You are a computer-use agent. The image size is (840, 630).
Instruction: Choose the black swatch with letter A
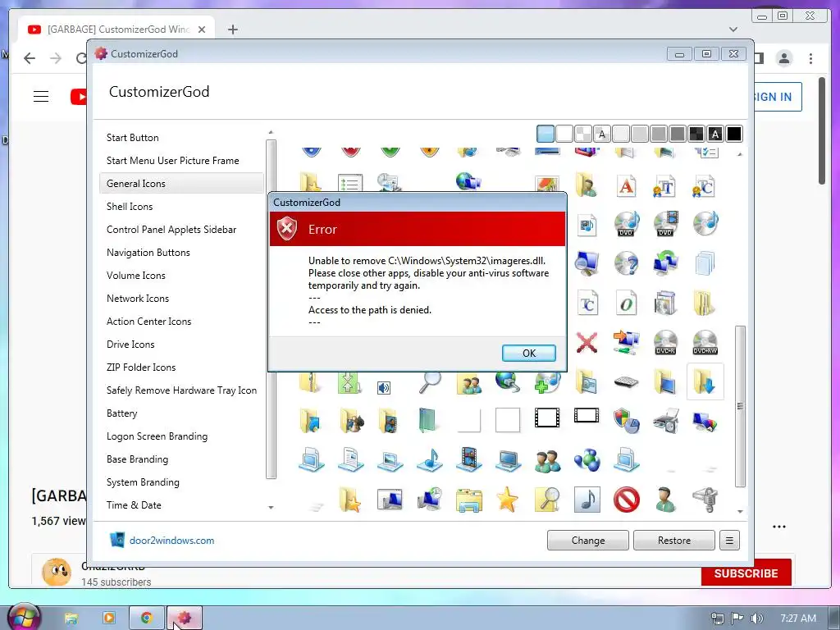point(715,134)
